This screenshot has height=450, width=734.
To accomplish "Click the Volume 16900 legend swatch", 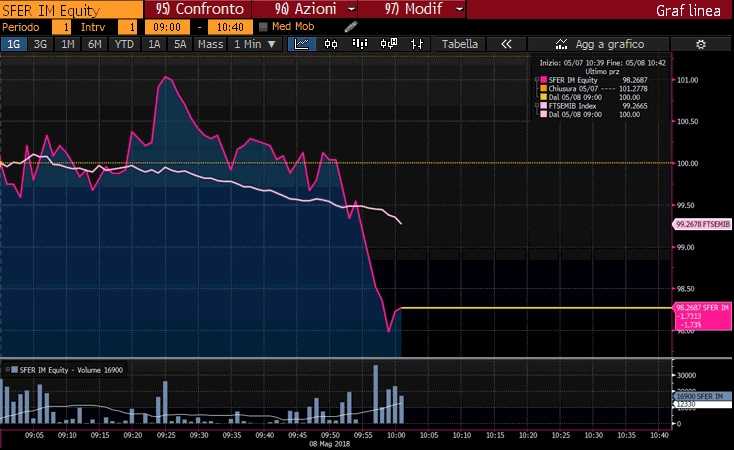I will 14,370.
